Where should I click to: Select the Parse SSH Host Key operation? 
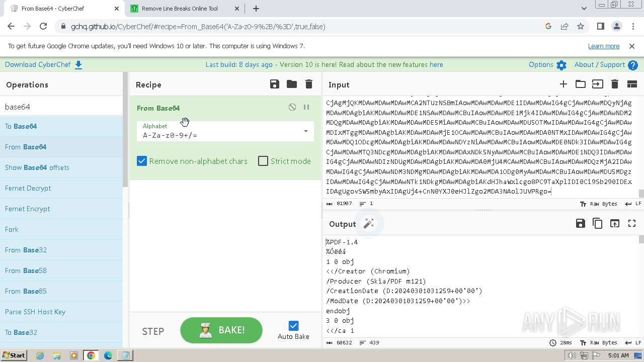[x=61, y=312]
